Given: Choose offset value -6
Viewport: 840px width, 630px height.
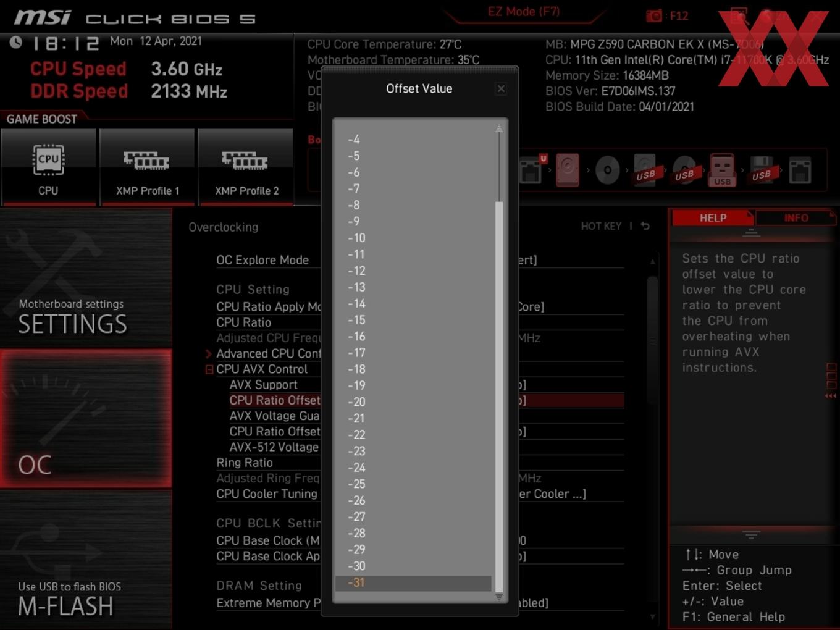Looking at the screenshot, I should coord(413,172).
